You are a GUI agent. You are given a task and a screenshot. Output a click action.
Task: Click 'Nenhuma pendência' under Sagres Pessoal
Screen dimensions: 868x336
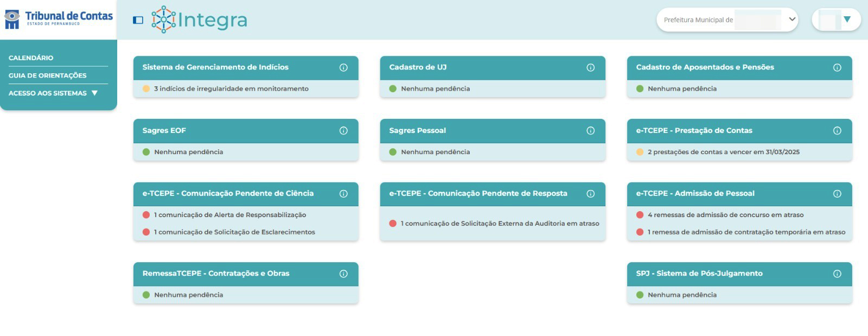point(436,152)
